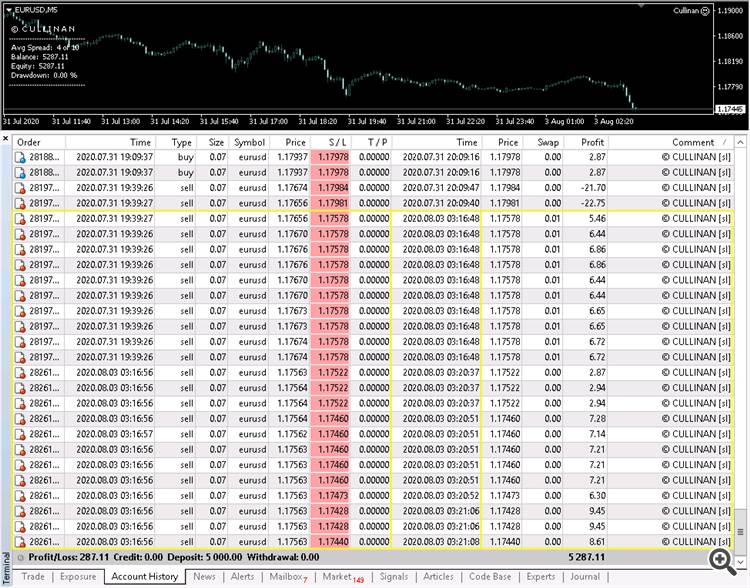Close the Terminal panel with the x
This screenshot has height=588, width=750.
coord(5,139)
